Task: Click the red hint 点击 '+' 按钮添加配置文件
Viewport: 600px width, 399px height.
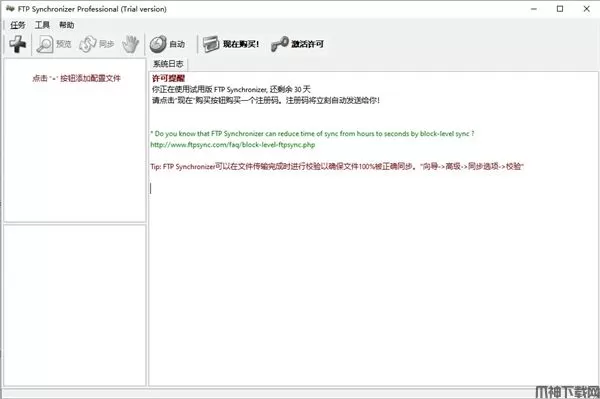Action: 77,78
